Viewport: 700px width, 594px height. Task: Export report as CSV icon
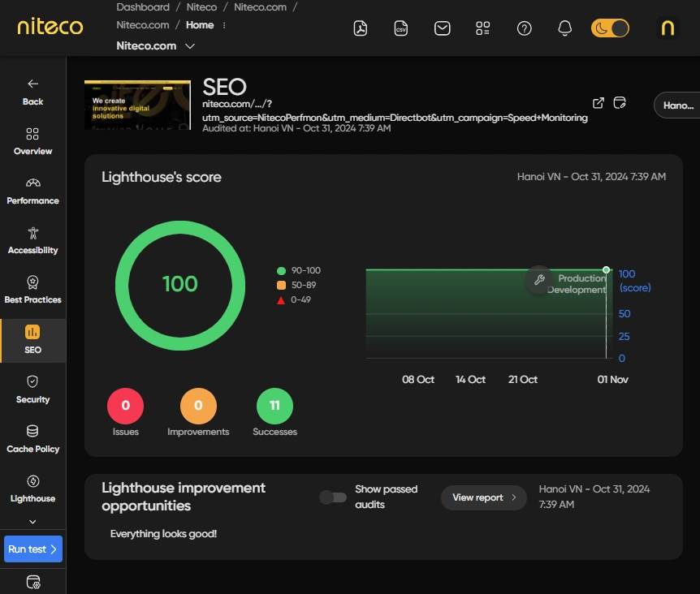pos(401,28)
